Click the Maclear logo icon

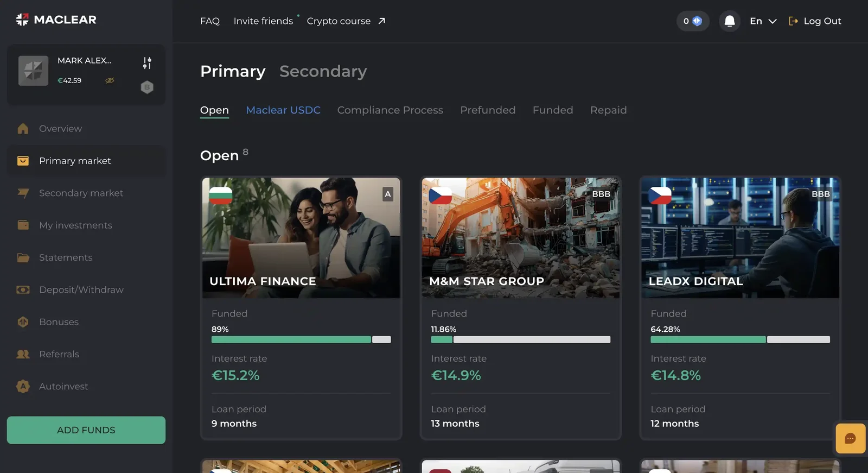tap(22, 20)
